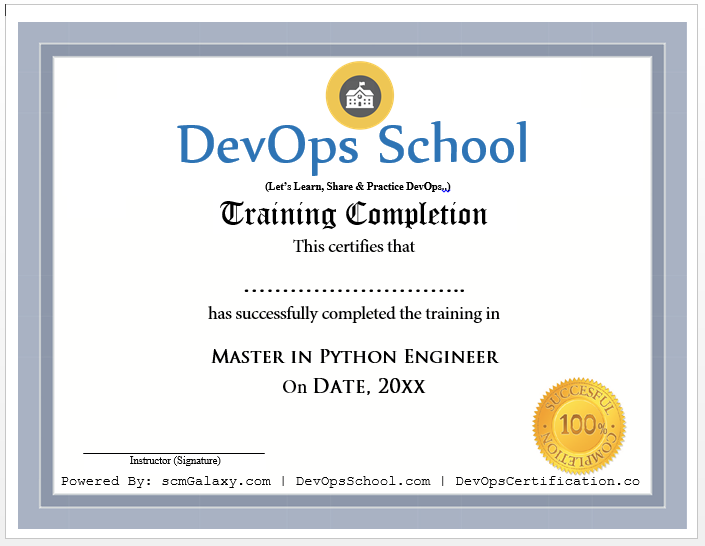
Task: Click the instructor signature line
Action: tap(174, 453)
